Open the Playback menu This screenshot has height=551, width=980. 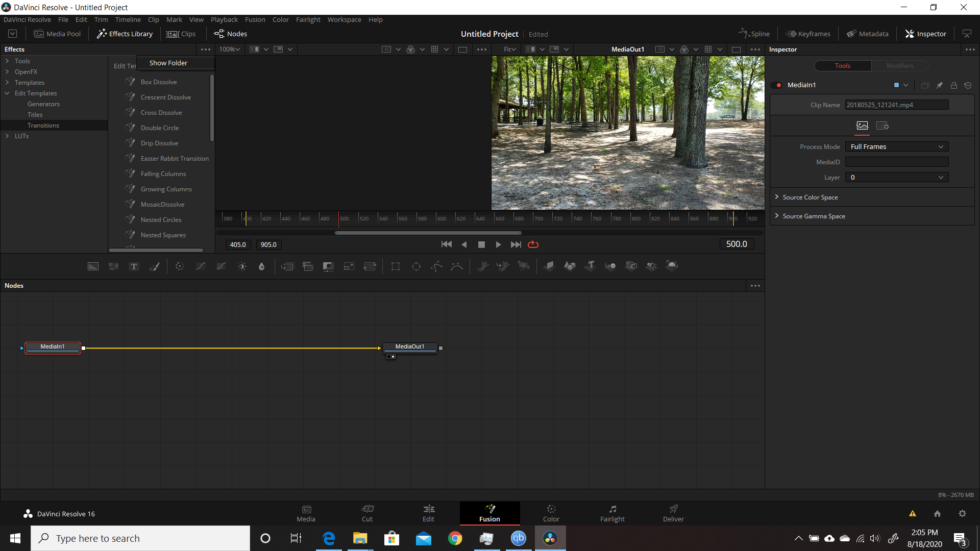pos(224,19)
